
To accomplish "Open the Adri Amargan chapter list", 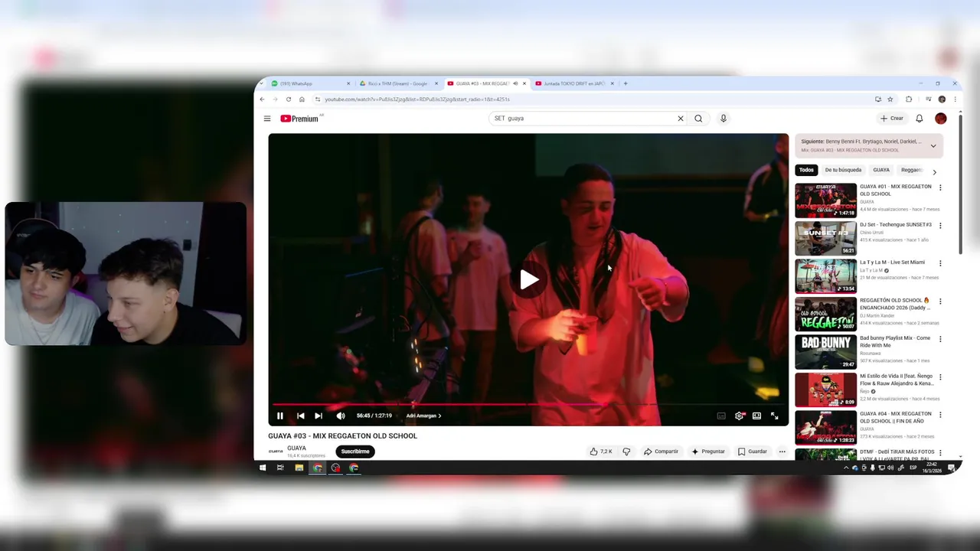I will click(x=423, y=416).
